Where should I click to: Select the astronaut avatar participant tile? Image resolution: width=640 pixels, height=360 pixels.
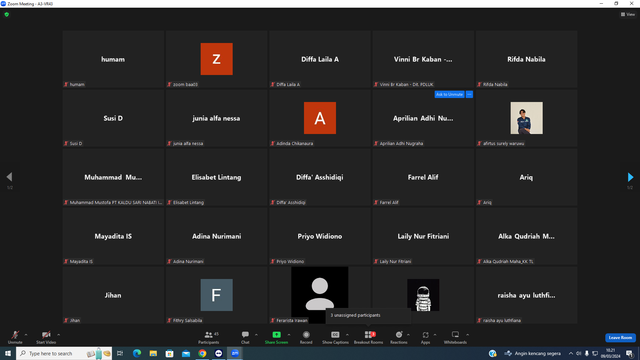(x=423, y=295)
